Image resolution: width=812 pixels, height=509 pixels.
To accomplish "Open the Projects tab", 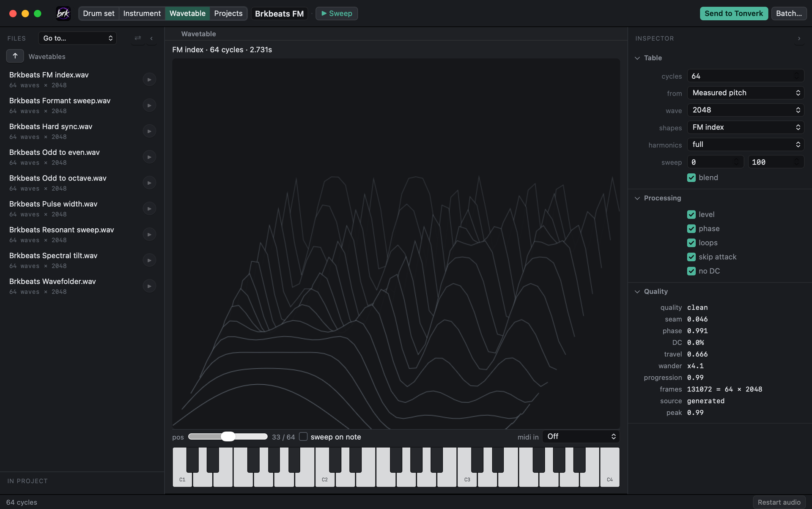I will [228, 14].
